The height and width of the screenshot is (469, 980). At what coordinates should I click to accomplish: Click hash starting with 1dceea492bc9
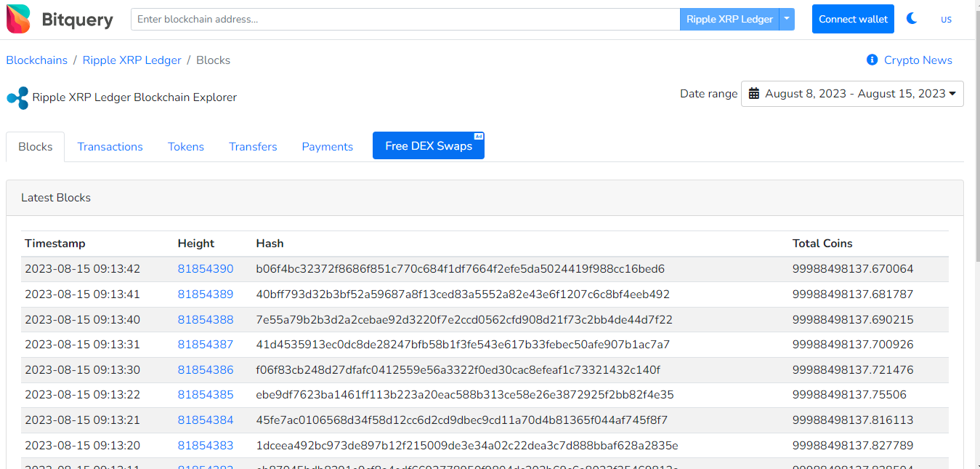(x=467, y=445)
